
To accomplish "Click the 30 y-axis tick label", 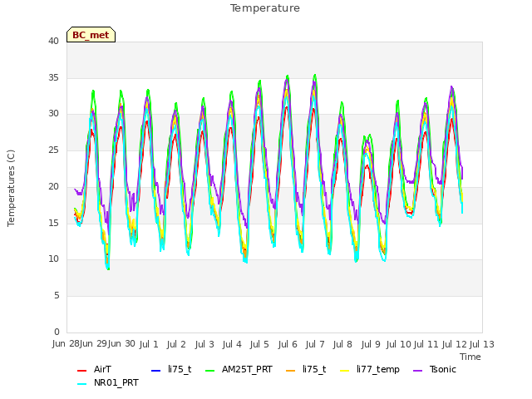I will coord(53,113).
